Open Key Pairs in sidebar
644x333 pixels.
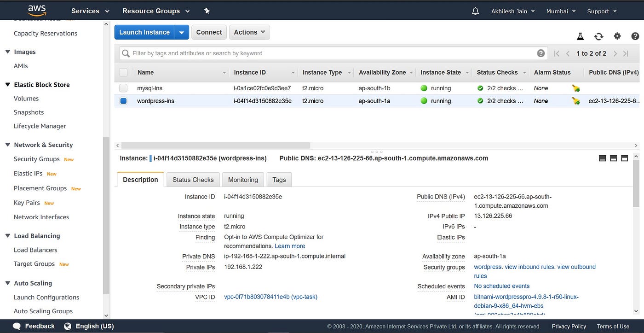click(27, 203)
